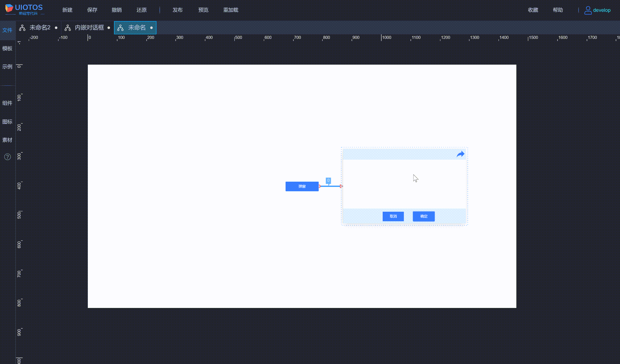The image size is (620, 364).
Task: Click the 重加载 (reload) icon
Action: click(x=230, y=10)
